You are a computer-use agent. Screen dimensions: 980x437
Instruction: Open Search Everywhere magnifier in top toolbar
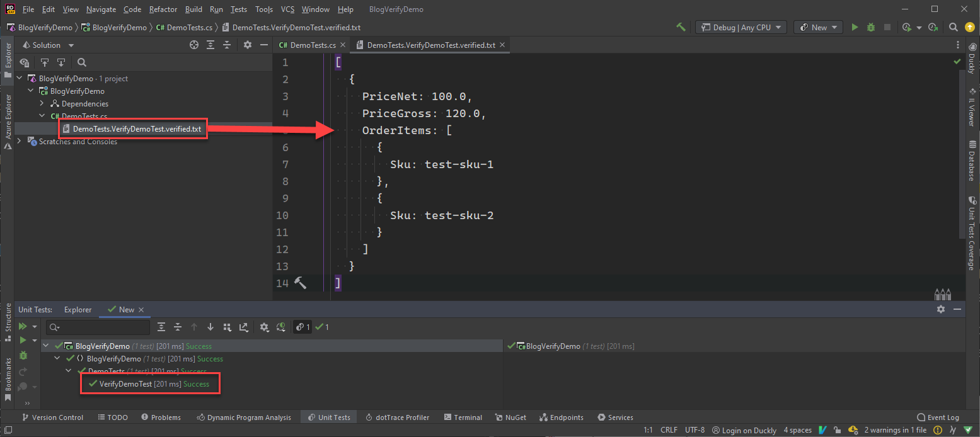point(954,27)
